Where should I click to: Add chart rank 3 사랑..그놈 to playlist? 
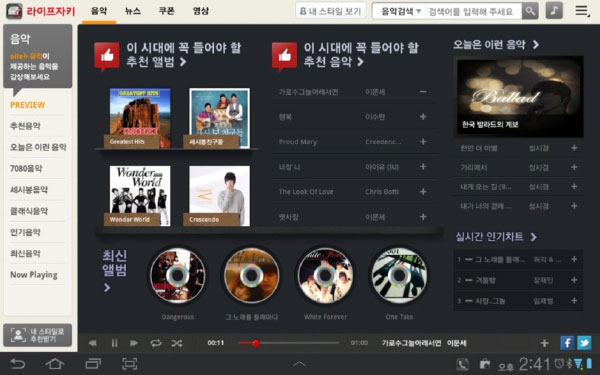tap(574, 301)
